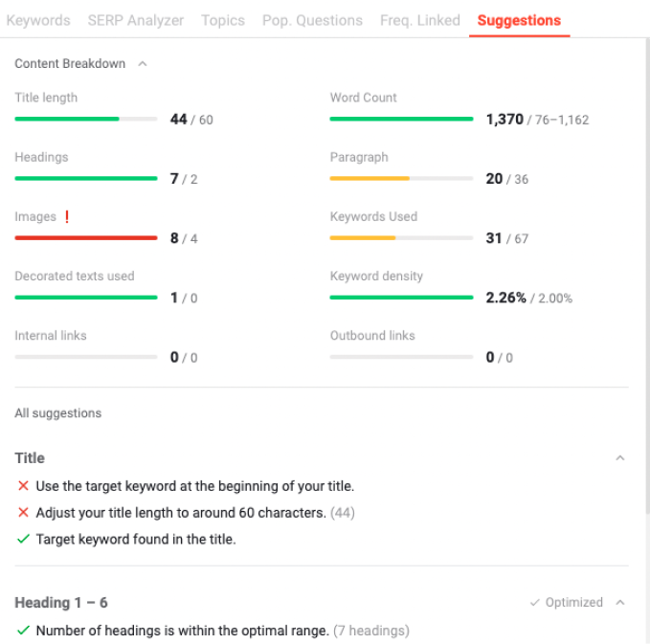Open the SERP Analyzer tab
Viewport: 650px width, 644px height.
[x=136, y=20]
